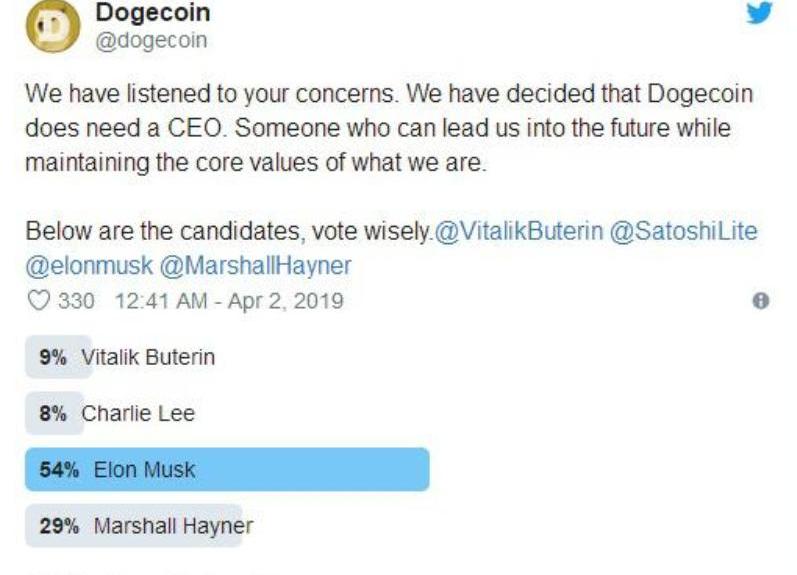Click the 330 likes count
Screen dimensions: 797x575
[76, 301]
